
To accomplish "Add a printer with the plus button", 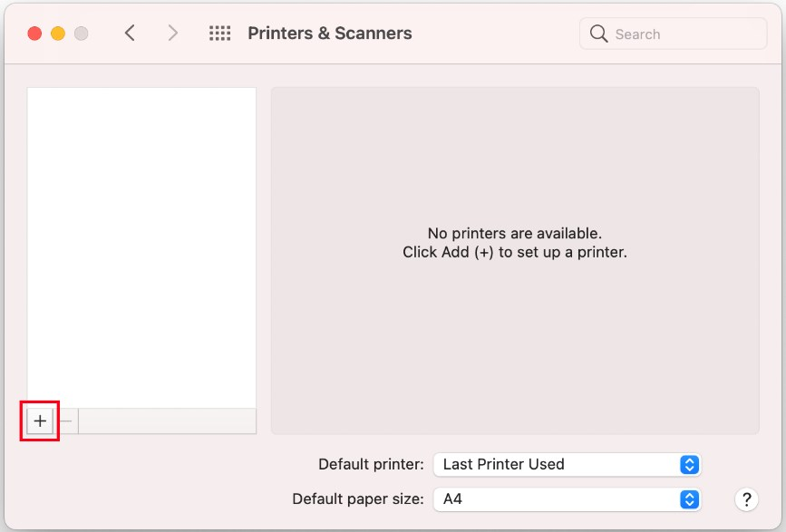I will [x=40, y=421].
